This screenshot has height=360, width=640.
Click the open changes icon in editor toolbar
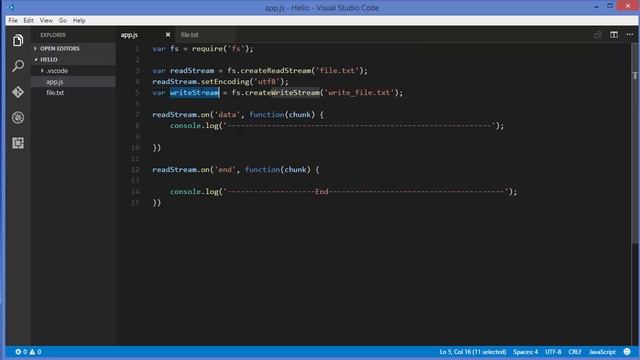click(598, 35)
